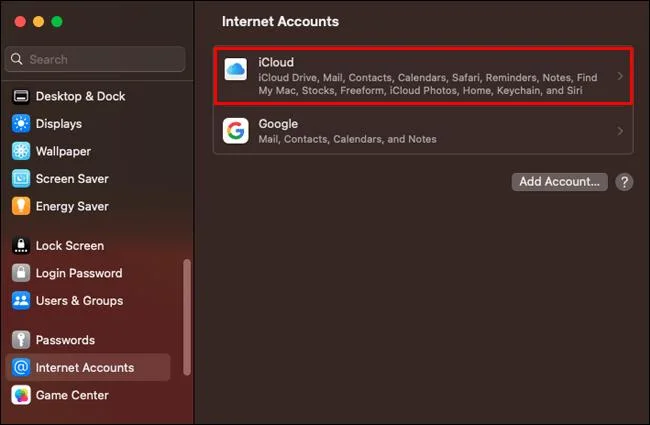Viewport: 650px width, 425px height.
Task: Click the Game Center bubbles icon
Action: pyautogui.click(x=21, y=395)
